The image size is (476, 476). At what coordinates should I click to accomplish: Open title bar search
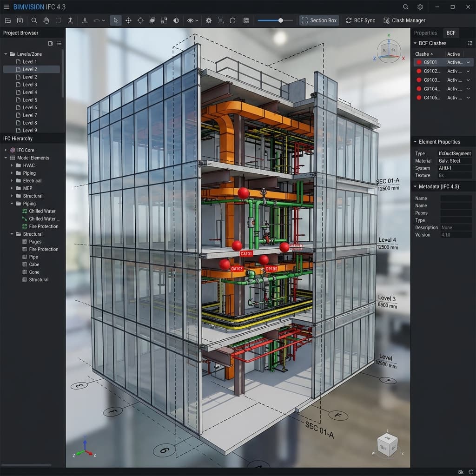coord(405,7)
